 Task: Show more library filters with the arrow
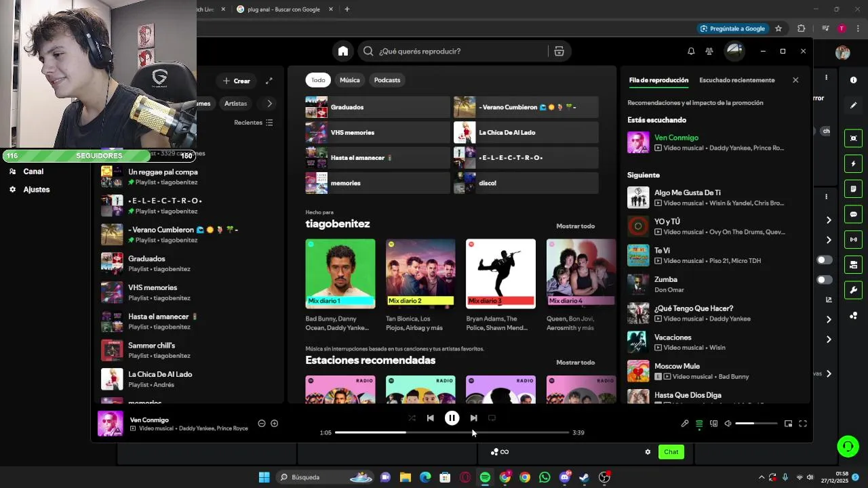coord(269,104)
